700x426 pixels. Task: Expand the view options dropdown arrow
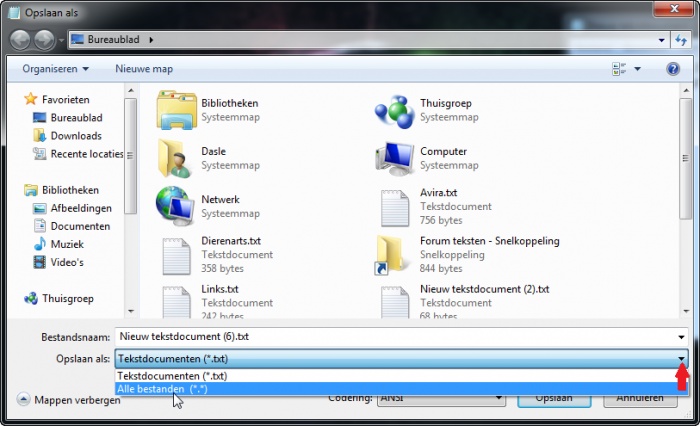coord(638,69)
